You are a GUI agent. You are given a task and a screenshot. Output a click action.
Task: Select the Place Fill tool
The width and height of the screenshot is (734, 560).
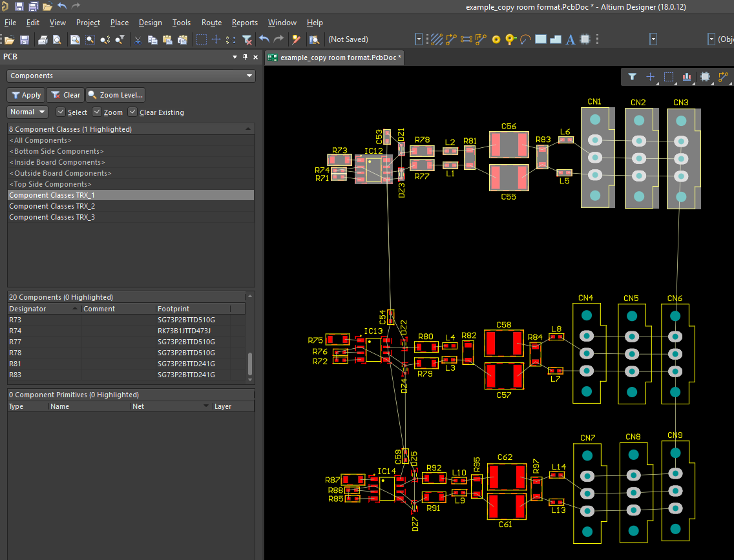point(541,39)
